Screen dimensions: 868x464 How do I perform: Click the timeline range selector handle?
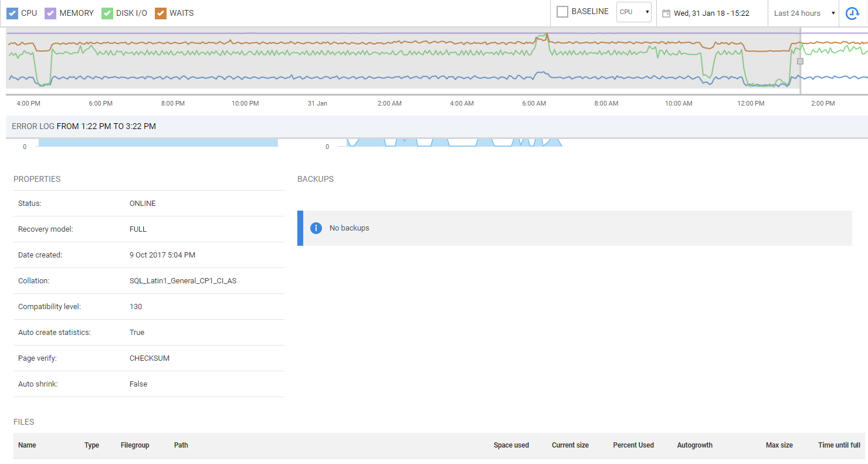coord(800,61)
